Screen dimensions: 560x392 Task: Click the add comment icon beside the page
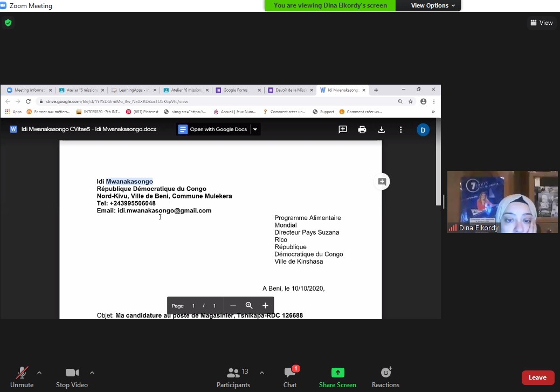coord(382,182)
